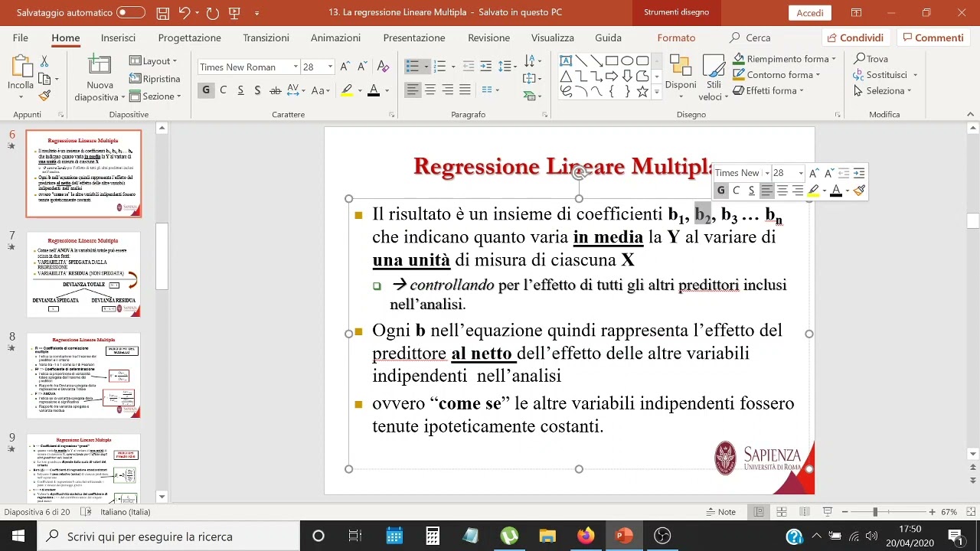Select the triangle shape in gallery

[566, 76]
